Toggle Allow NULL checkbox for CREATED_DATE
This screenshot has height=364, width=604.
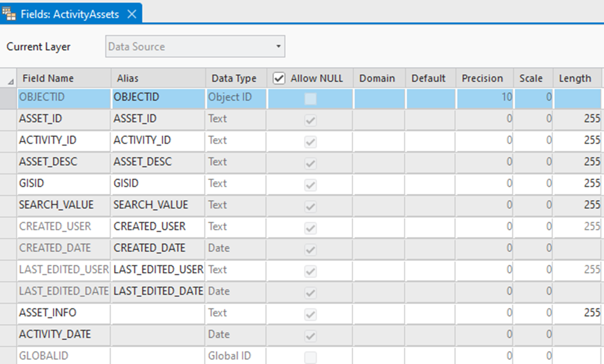[310, 250]
